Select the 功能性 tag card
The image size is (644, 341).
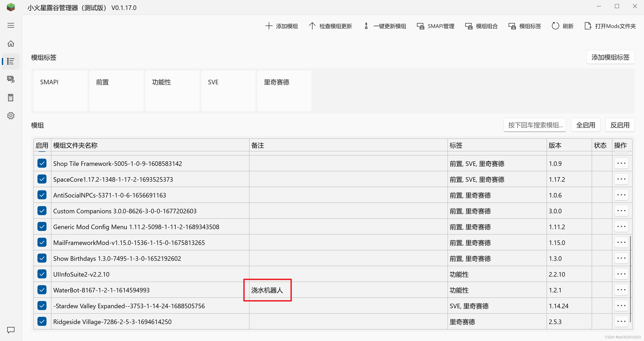point(172,91)
